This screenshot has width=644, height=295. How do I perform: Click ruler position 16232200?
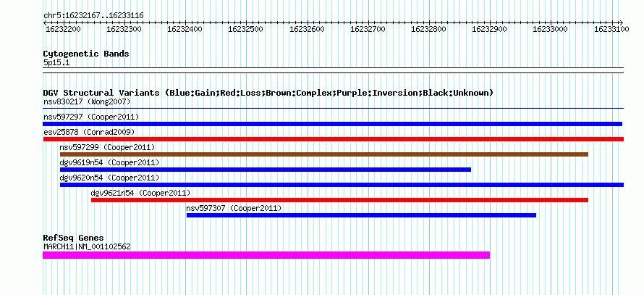[x=64, y=29]
